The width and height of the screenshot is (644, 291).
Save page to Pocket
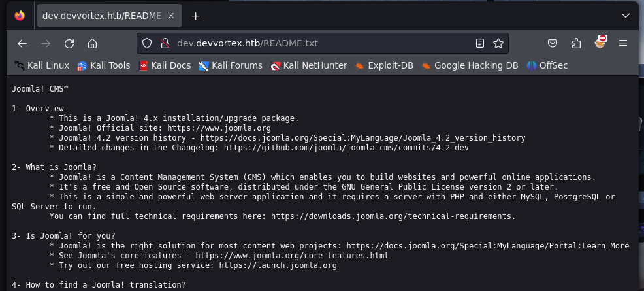pyautogui.click(x=552, y=43)
